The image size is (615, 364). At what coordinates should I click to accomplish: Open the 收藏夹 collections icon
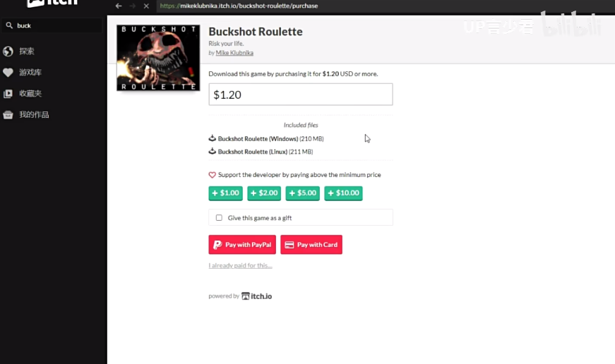coord(8,94)
